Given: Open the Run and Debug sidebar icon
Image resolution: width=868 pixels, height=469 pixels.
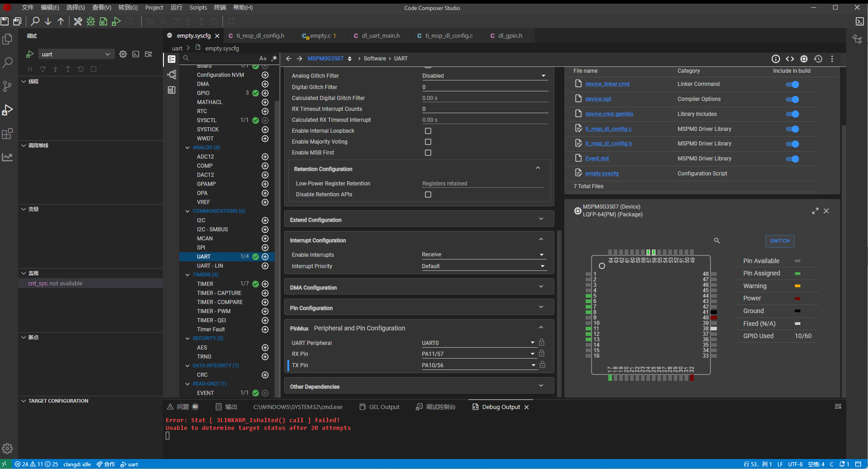Looking at the screenshot, I should (x=8, y=110).
